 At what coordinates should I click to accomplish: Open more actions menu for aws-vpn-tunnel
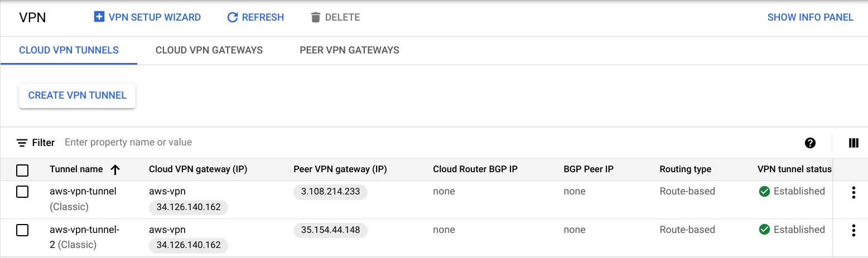click(853, 193)
